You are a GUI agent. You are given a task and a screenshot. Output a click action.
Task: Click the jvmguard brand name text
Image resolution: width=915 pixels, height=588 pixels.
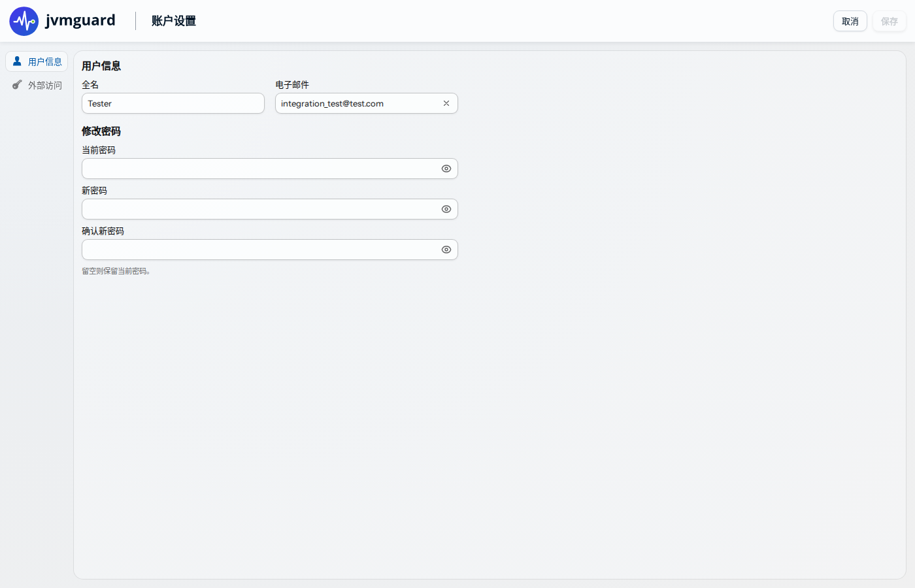[x=80, y=20]
